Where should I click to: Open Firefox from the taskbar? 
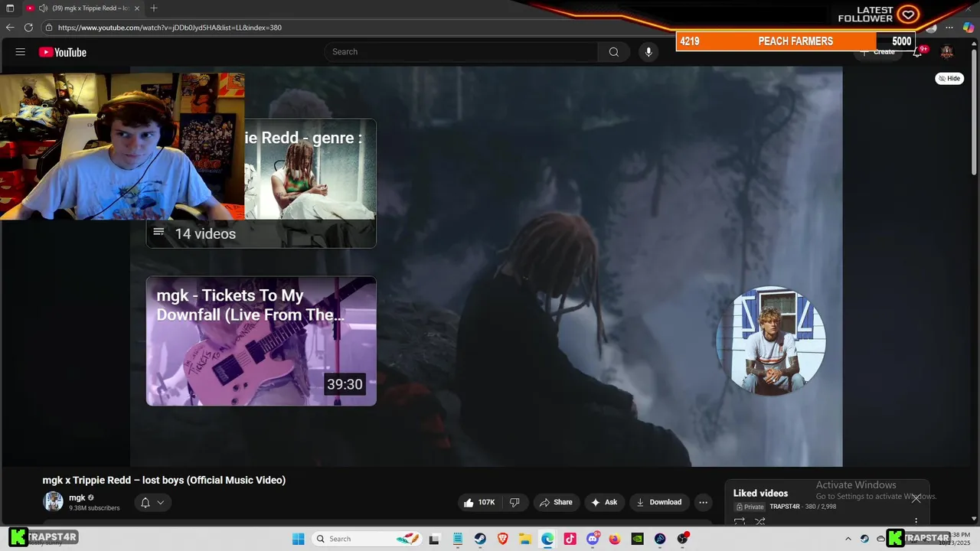[615, 539]
